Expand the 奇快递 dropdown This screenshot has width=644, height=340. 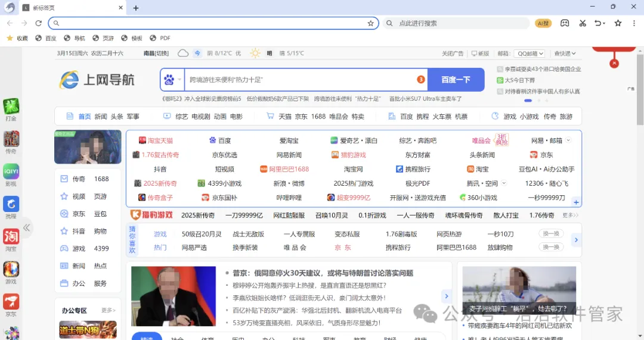coord(565,54)
